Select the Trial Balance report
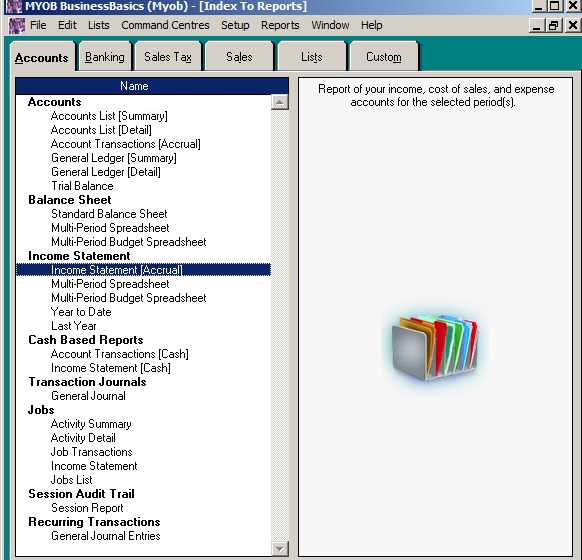 click(82, 186)
